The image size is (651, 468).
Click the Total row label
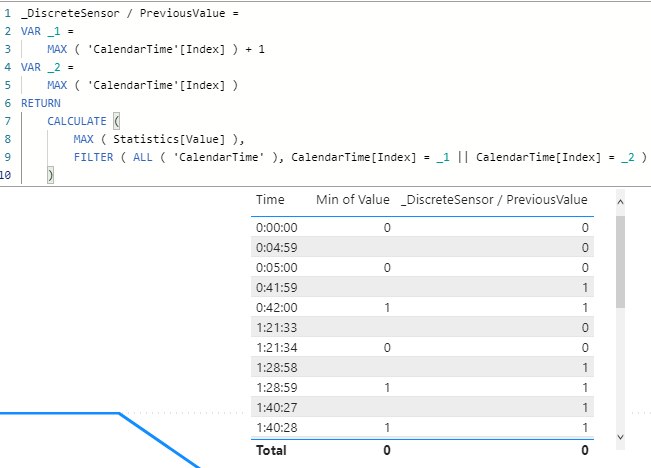click(271, 450)
